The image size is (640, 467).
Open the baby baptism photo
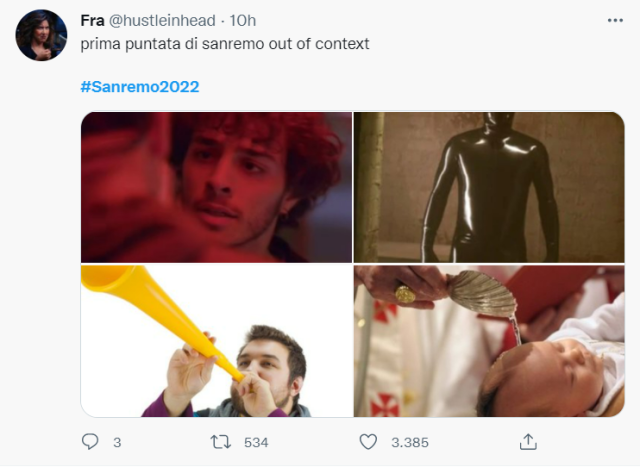[488, 341]
